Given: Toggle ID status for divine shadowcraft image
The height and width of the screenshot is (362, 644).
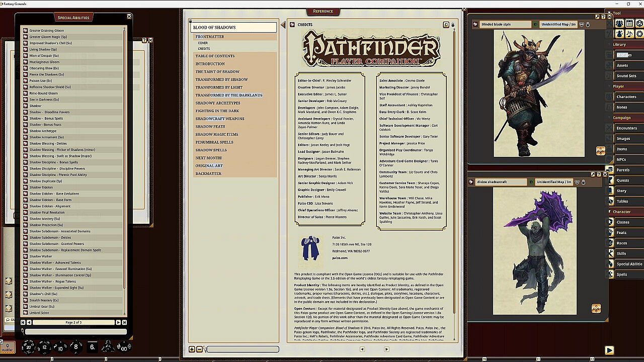Looking at the screenshot, I should click(531, 182).
